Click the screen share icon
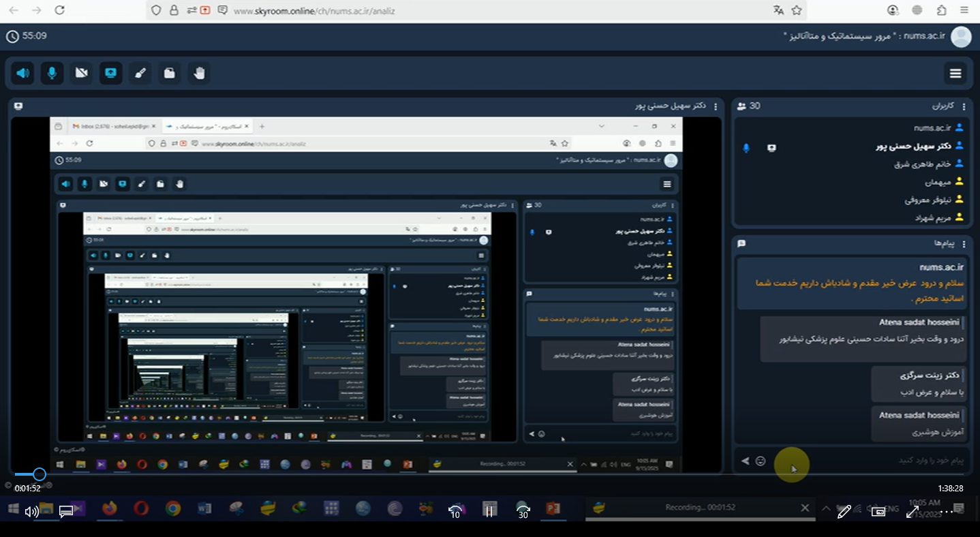This screenshot has width=980, height=537. [110, 73]
